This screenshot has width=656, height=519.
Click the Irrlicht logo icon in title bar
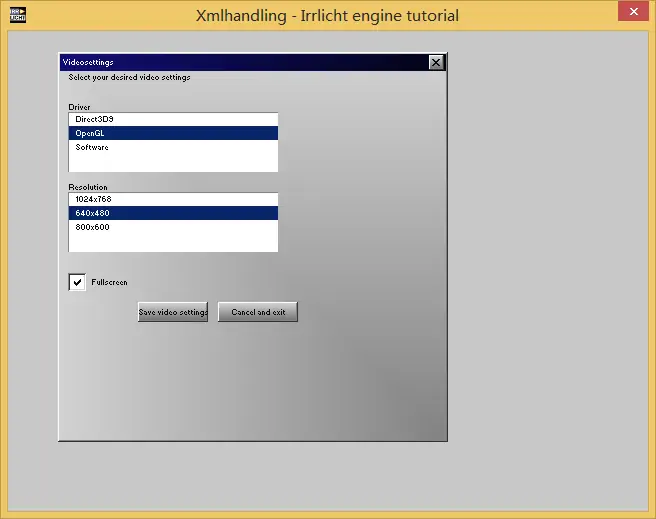click(x=18, y=14)
